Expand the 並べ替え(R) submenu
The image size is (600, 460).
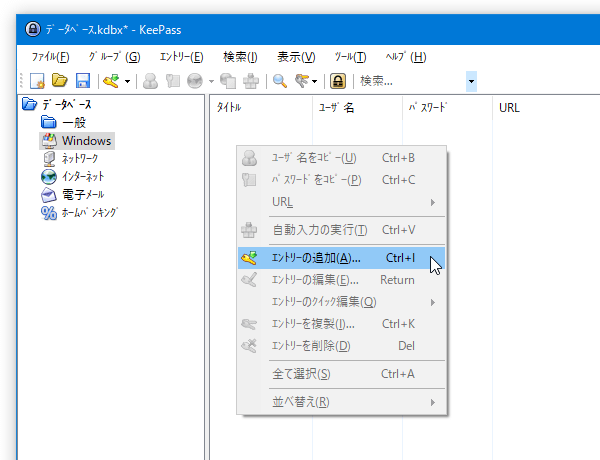pos(341,402)
